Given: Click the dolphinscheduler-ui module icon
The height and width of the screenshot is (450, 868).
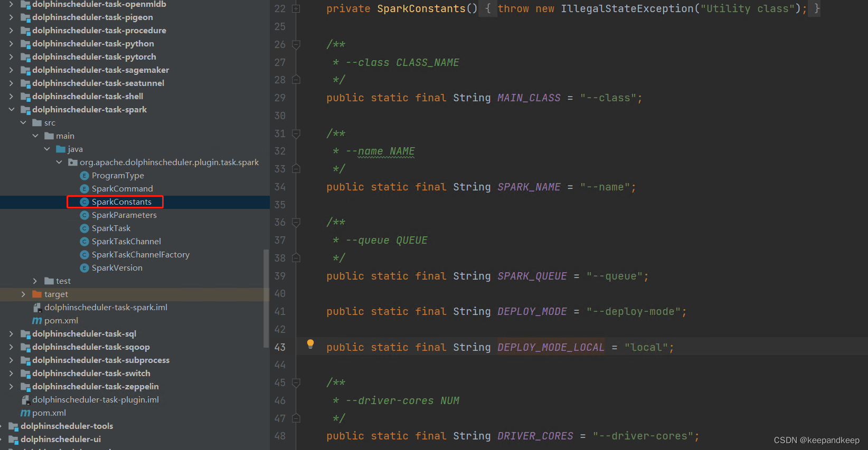Looking at the screenshot, I should (13, 439).
